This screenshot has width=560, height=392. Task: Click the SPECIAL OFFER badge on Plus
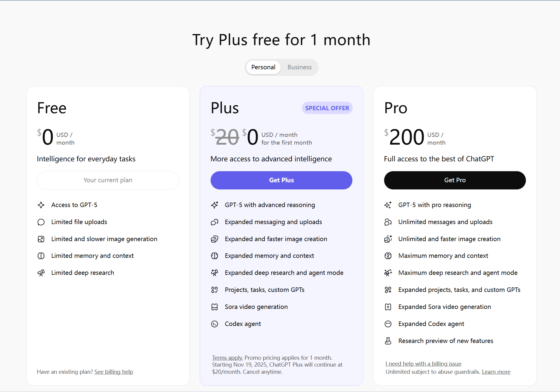click(327, 108)
